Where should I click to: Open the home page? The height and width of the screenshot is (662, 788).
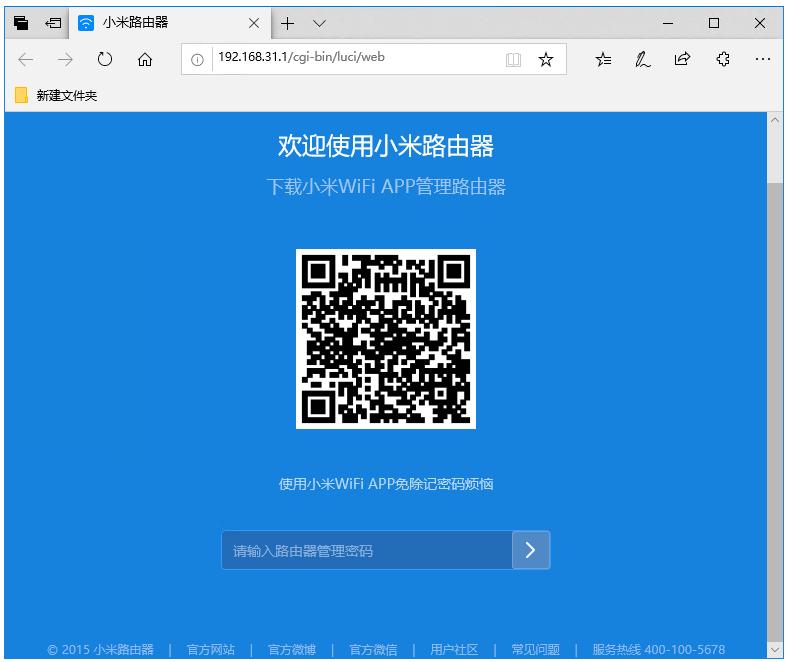(145, 59)
